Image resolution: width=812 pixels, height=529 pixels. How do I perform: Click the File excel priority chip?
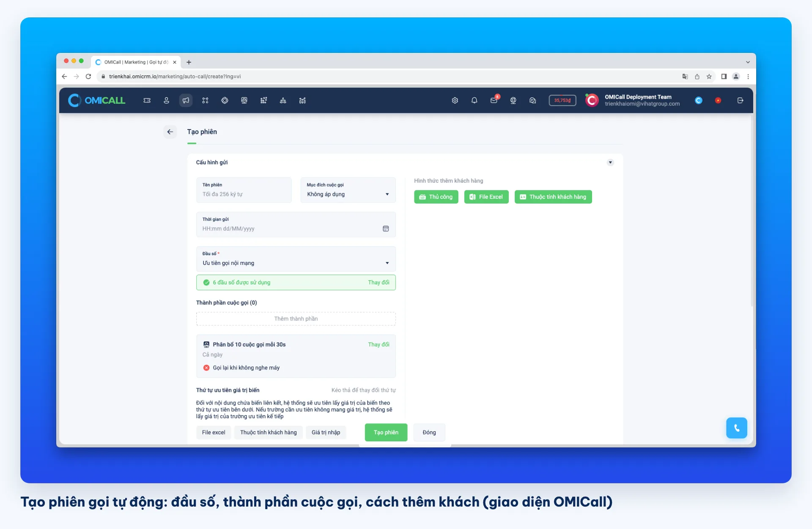tap(214, 433)
